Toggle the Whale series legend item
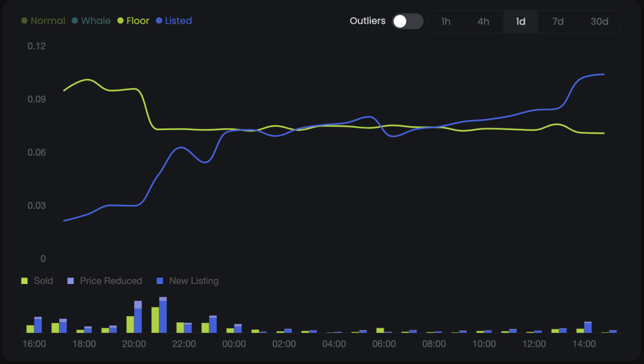The height and width of the screenshot is (364, 644). [x=91, y=21]
